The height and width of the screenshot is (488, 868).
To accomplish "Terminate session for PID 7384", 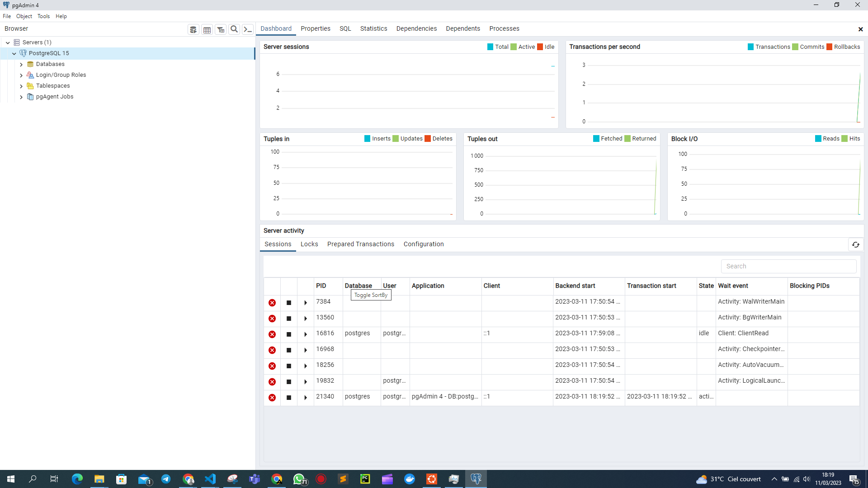I will click(x=272, y=303).
